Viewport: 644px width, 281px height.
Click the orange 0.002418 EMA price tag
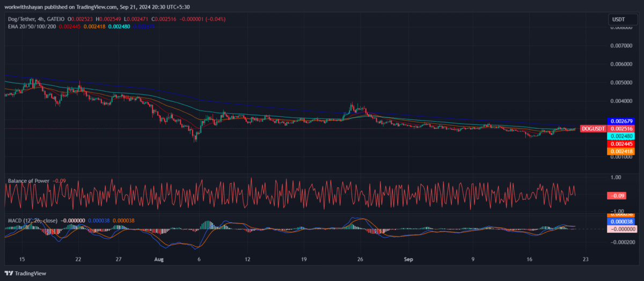(620, 152)
